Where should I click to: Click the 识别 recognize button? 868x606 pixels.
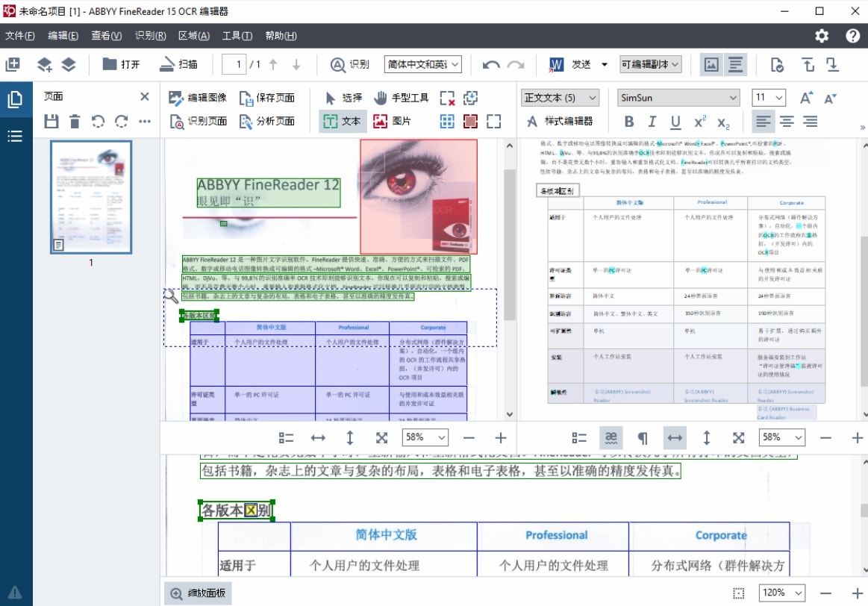(349, 64)
